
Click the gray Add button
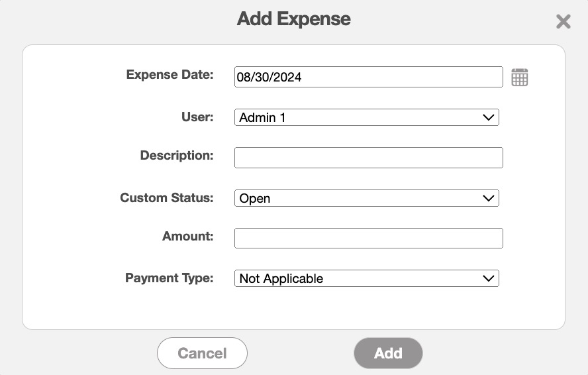[x=388, y=353]
